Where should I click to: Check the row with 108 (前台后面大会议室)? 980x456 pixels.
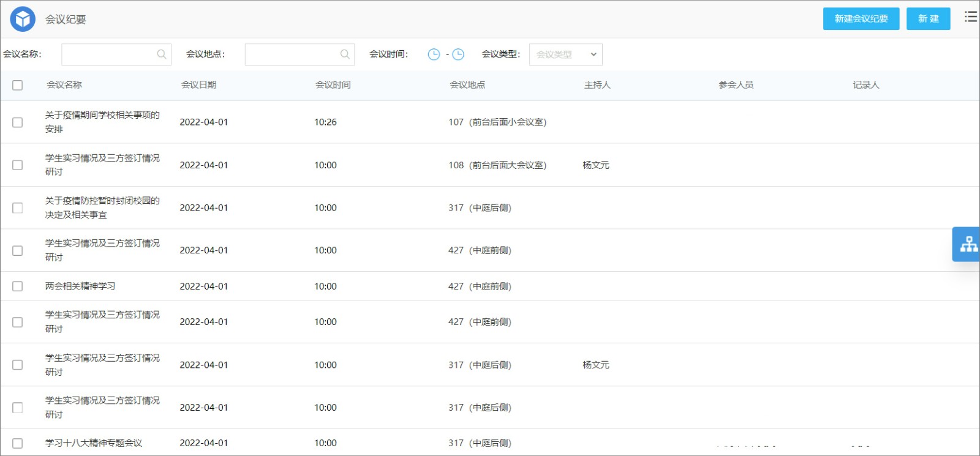pyautogui.click(x=18, y=165)
